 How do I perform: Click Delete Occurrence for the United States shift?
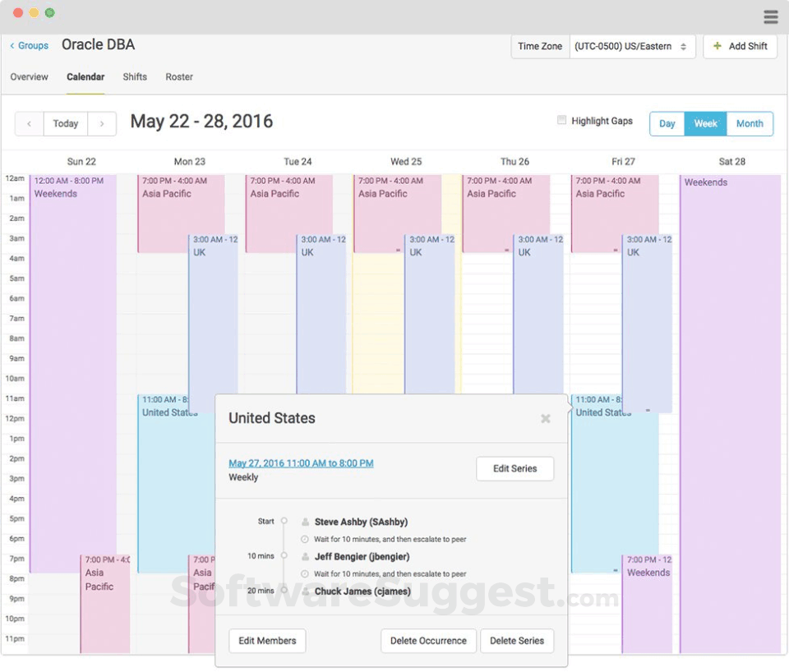pyautogui.click(x=427, y=641)
